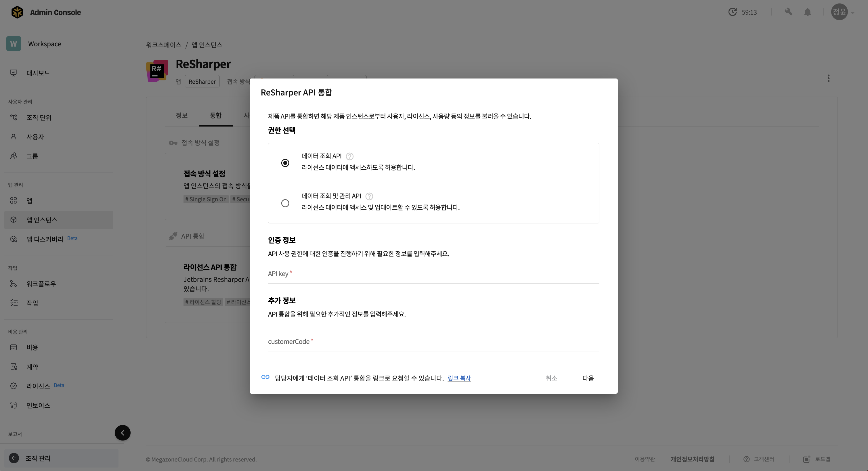Click the 조직 단위 sidebar icon
The height and width of the screenshot is (471, 868).
click(x=14, y=117)
